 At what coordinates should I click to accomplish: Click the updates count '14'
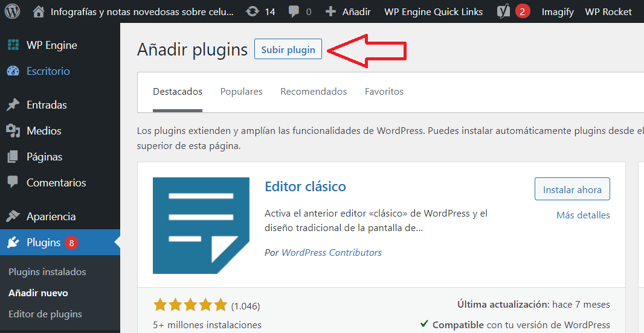click(x=270, y=12)
